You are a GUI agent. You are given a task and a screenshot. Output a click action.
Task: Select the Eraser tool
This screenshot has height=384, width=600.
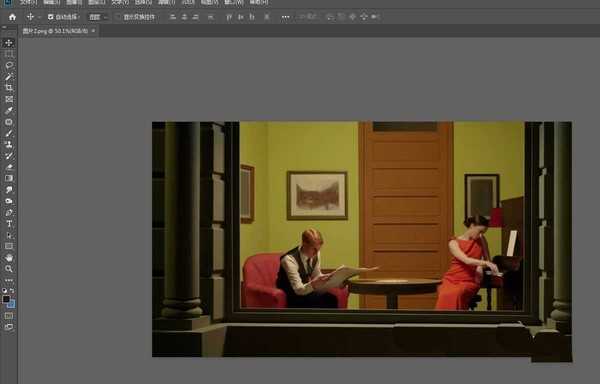[9, 167]
